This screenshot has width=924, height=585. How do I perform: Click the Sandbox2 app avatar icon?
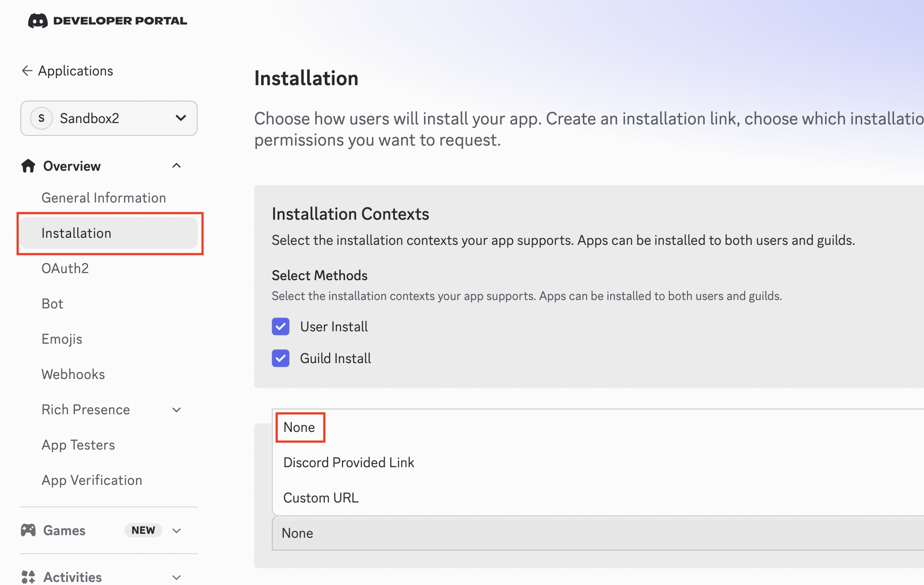point(41,118)
